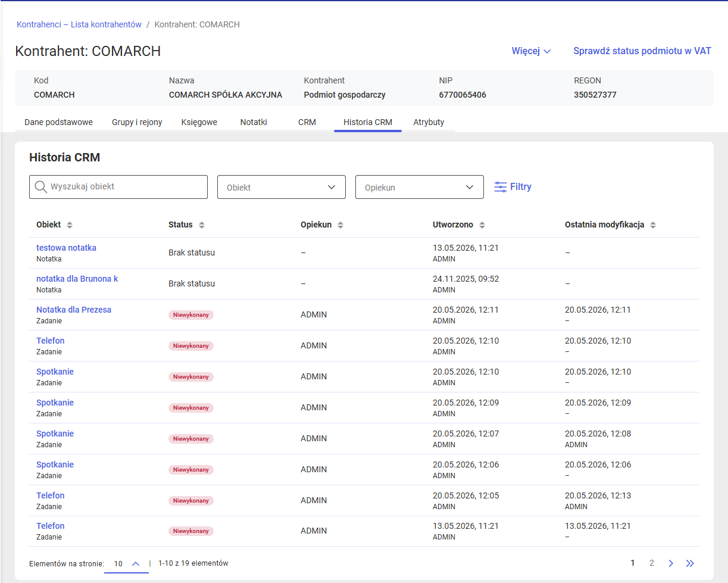Screen dimensions: 728x583
Task: Sort by Status column arrows
Action: point(202,225)
